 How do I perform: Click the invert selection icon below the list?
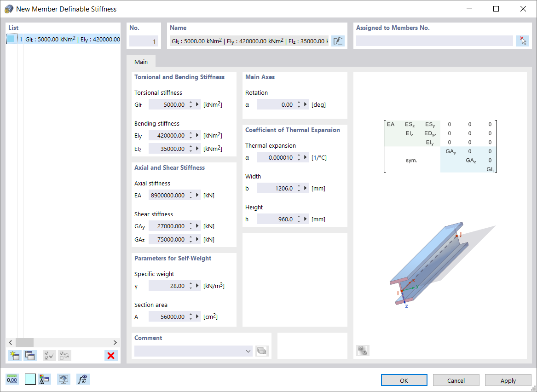tap(65, 356)
